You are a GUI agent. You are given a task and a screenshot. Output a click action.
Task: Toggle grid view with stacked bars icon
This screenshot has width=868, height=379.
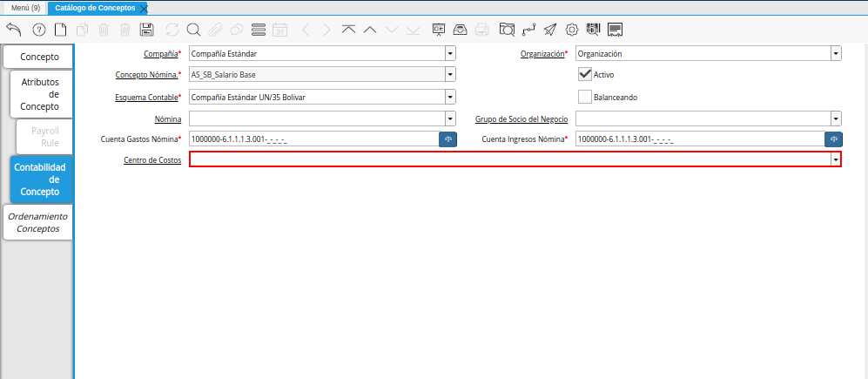pyautogui.click(x=258, y=30)
